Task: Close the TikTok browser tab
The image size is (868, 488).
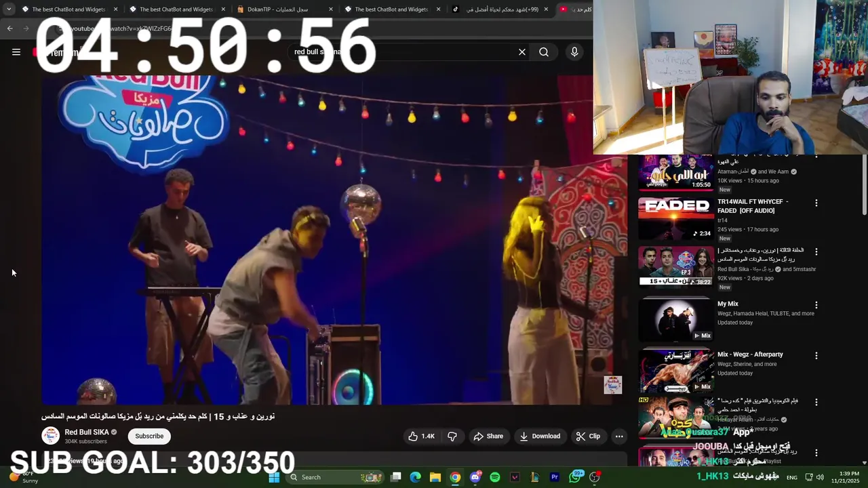Action: [x=546, y=9]
